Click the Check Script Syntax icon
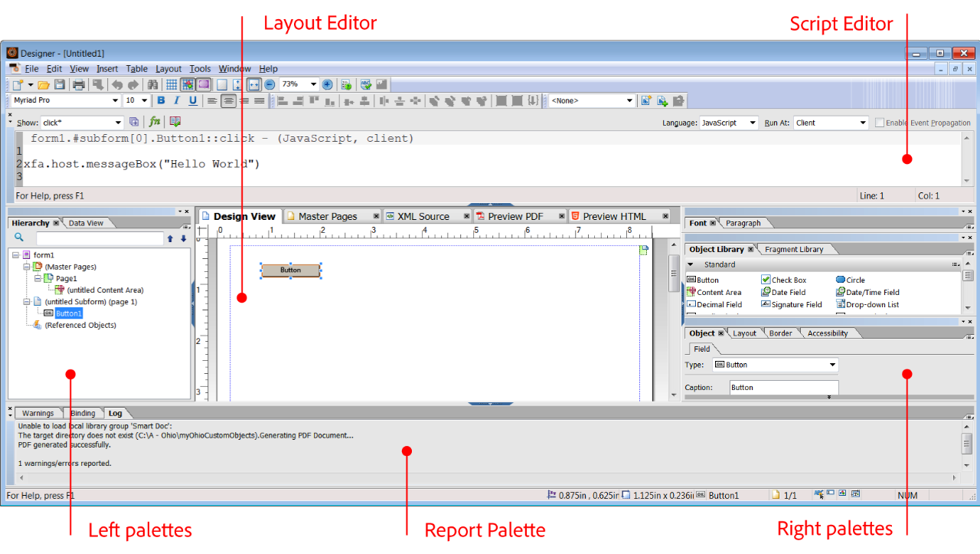Viewport: 980px width, 554px height. tap(175, 122)
